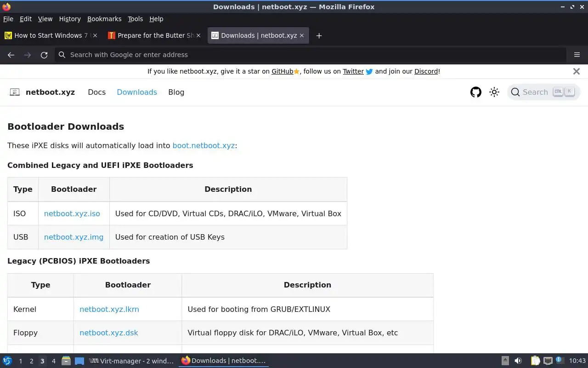Image resolution: width=588 pixels, height=368 pixels.
Task: Follow the Discord link in the banner
Action: pos(426,71)
